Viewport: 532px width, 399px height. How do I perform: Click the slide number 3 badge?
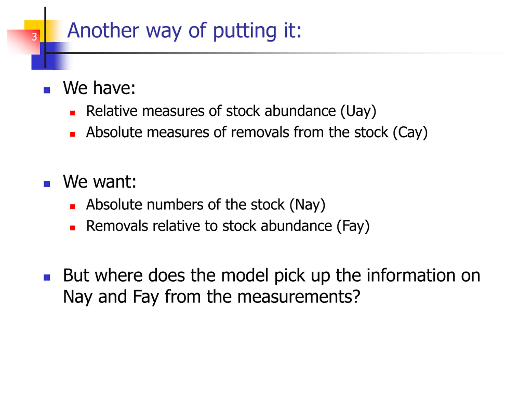34,37
